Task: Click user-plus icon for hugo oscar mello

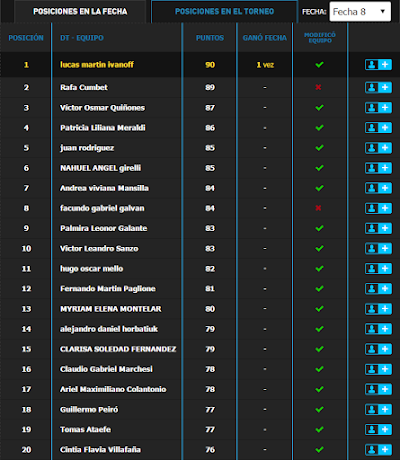Action: pyautogui.click(x=378, y=269)
